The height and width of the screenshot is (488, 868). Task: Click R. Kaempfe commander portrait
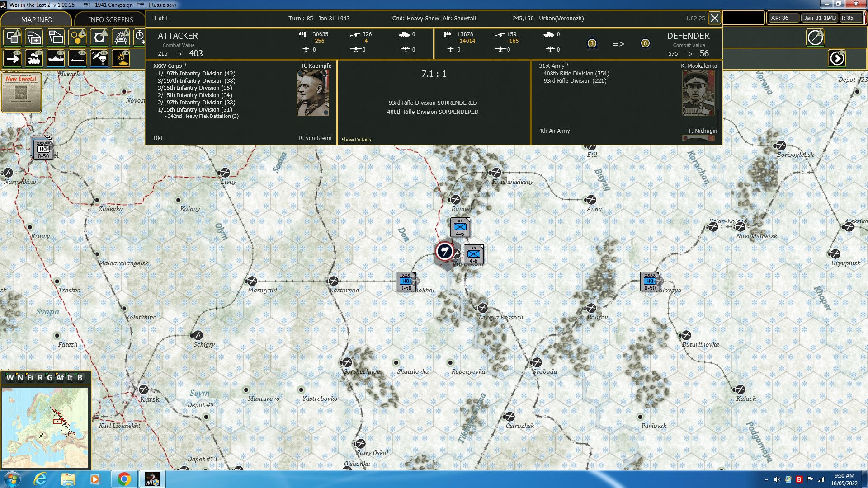click(313, 93)
